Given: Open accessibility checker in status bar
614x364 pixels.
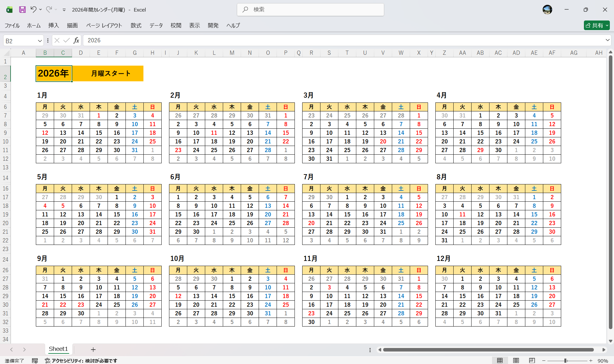Looking at the screenshot, I should [81, 361].
